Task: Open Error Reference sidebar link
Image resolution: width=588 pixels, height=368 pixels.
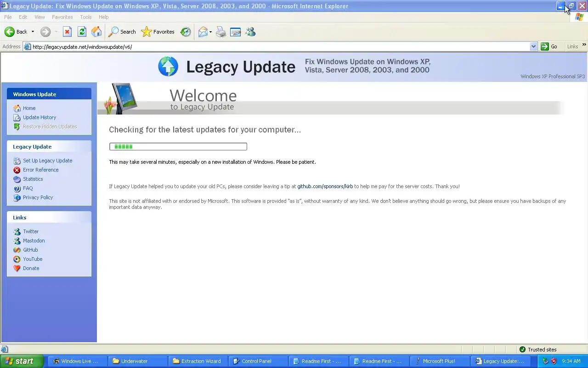Action: tap(40, 170)
